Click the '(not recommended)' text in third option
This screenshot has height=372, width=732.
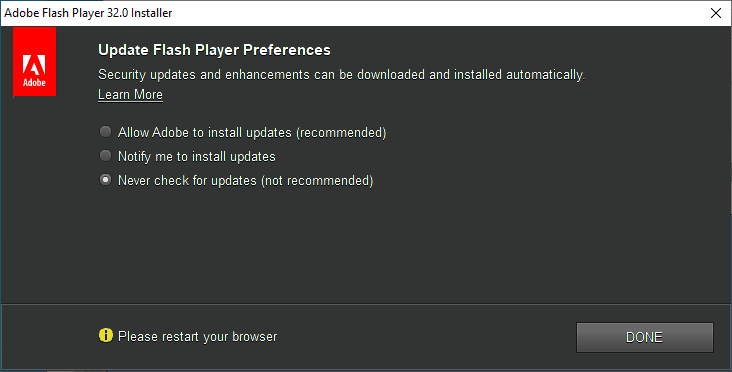coord(317,181)
